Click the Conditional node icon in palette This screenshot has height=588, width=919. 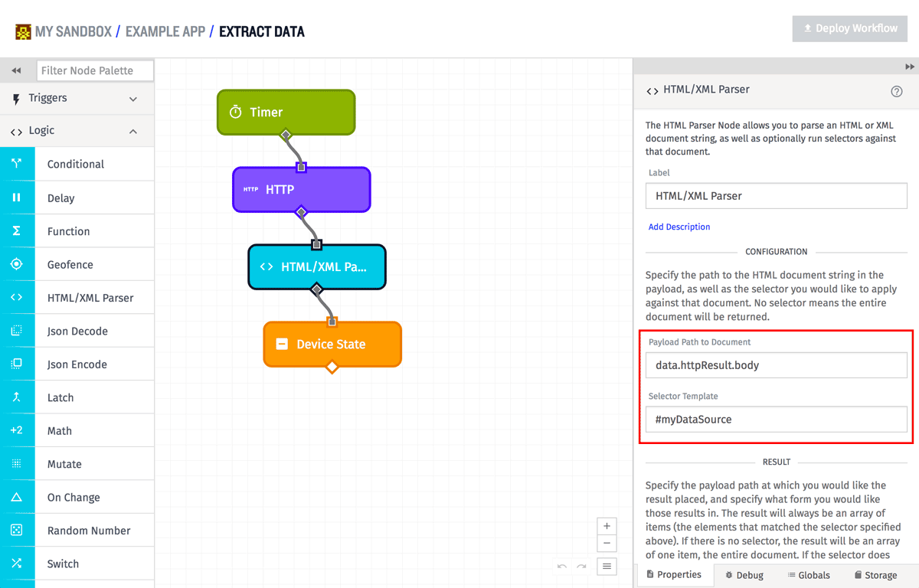pyautogui.click(x=17, y=164)
